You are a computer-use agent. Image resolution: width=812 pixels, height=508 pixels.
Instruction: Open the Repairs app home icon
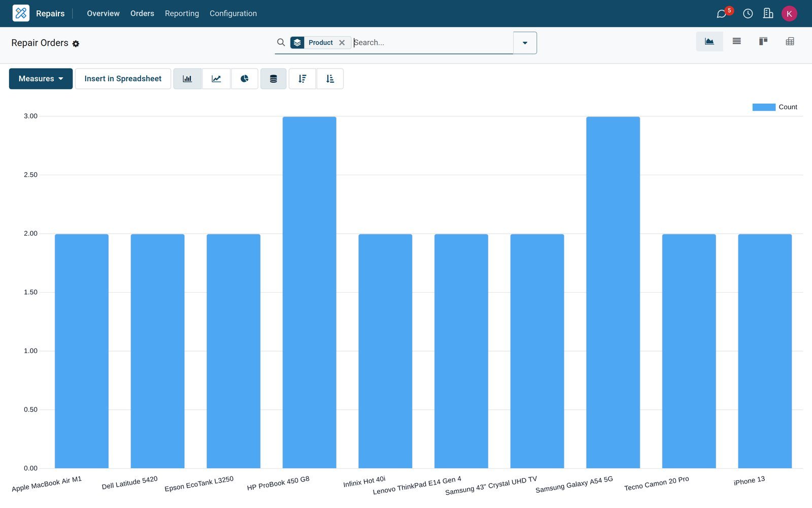click(21, 13)
